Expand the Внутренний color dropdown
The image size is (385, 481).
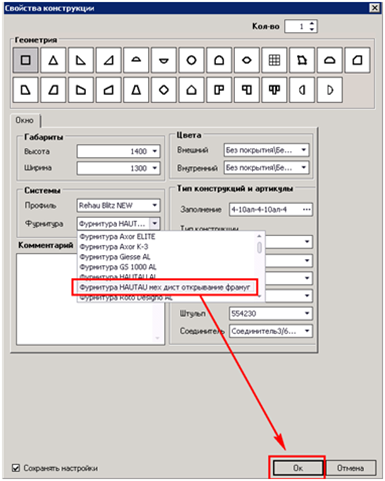304,167
